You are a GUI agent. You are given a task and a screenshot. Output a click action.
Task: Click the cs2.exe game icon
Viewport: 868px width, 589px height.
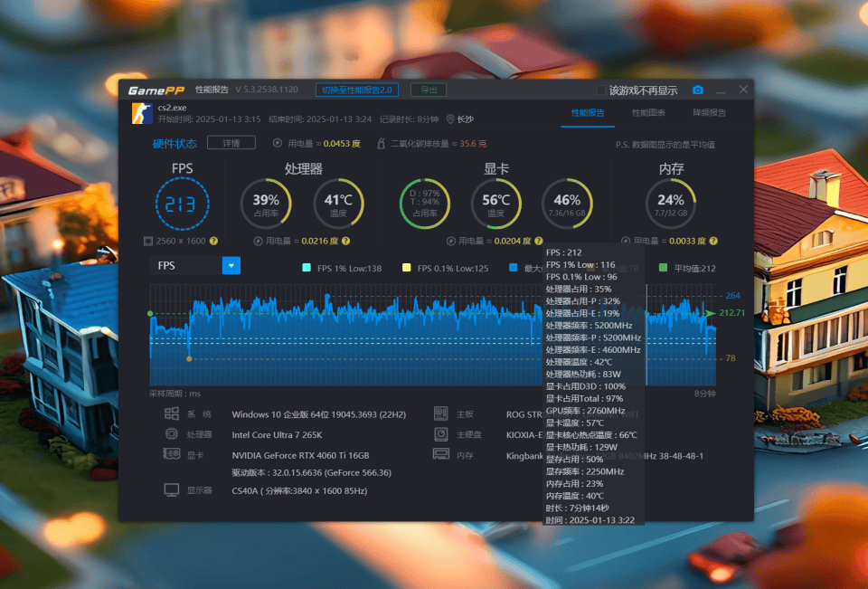[x=142, y=114]
